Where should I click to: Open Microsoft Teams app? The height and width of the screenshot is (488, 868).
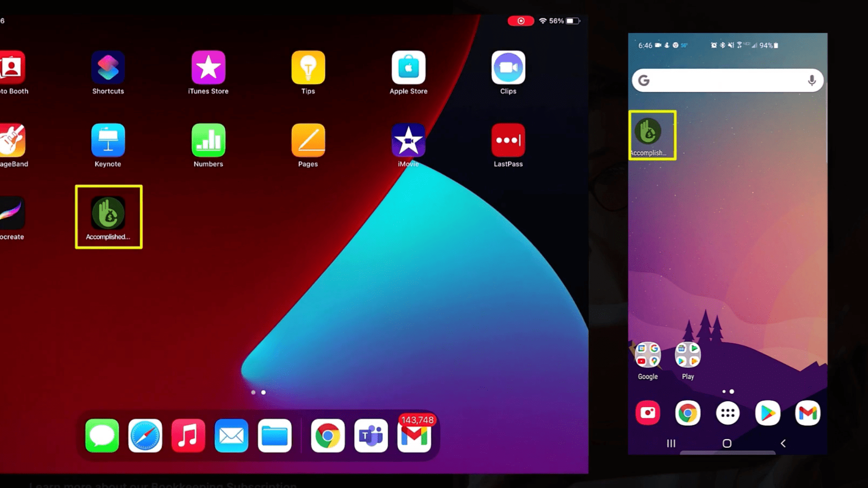point(371,435)
